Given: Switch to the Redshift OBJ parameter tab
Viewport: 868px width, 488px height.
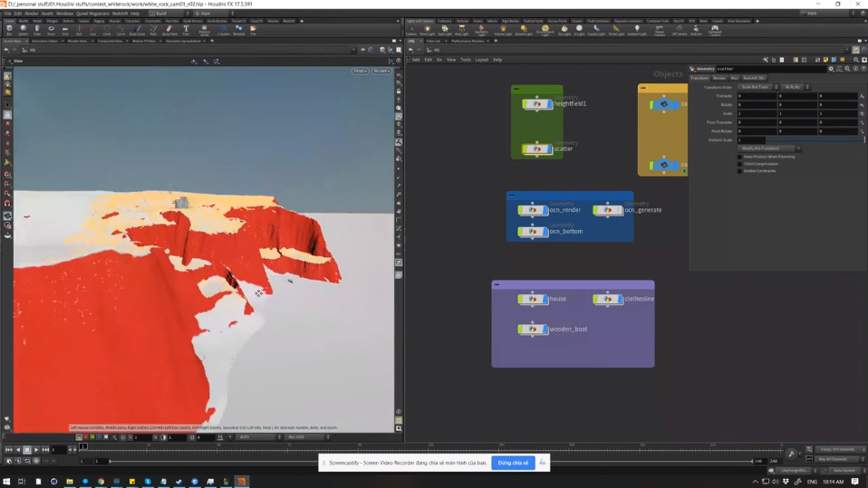Looking at the screenshot, I should (754, 78).
